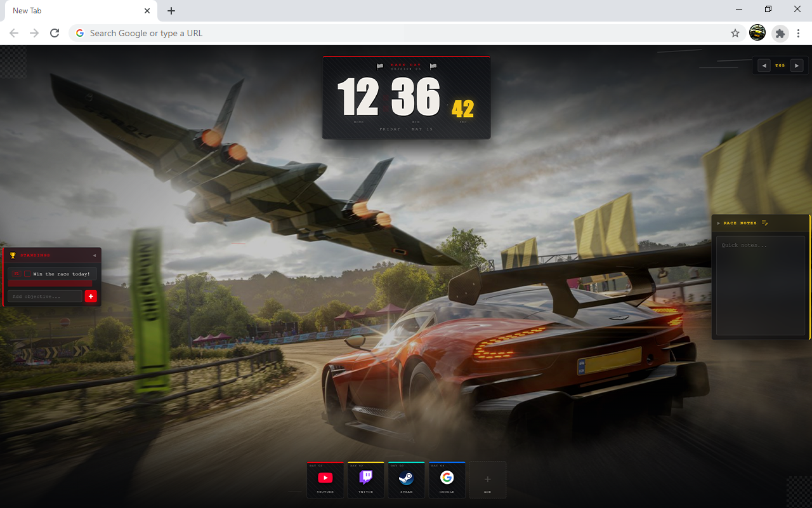Viewport: 812px width, 508px height.
Task: Click the 'RACE DAY' clock header
Action: (x=407, y=65)
